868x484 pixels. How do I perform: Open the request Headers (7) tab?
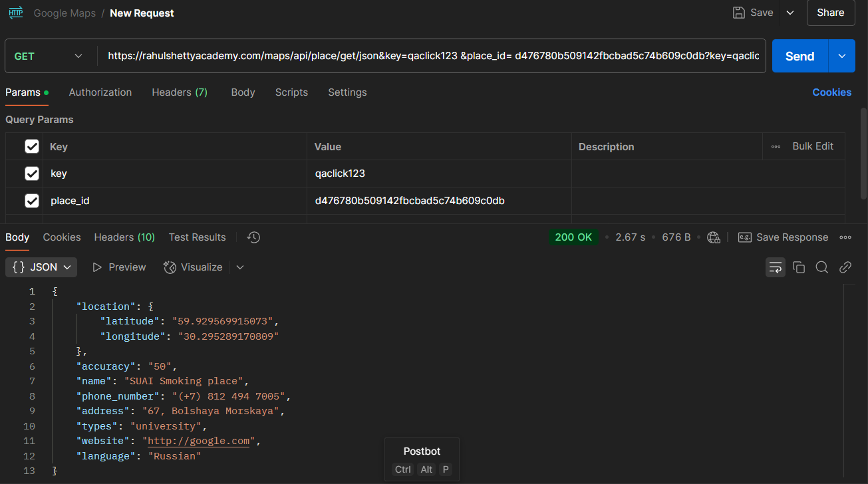tap(180, 92)
